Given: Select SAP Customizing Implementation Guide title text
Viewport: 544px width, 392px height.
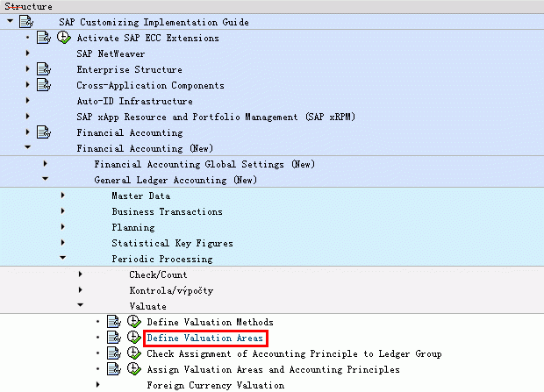Looking at the screenshot, I should click(x=154, y=23).
